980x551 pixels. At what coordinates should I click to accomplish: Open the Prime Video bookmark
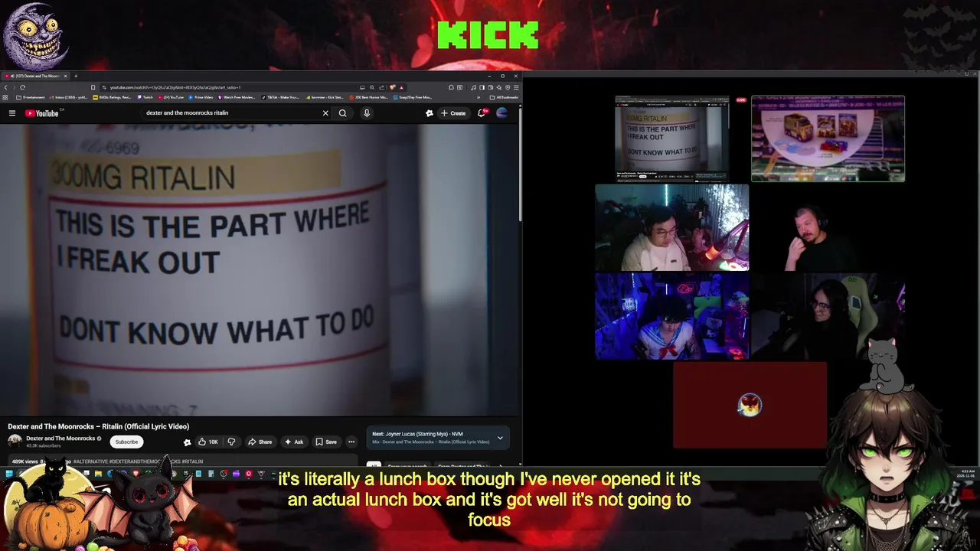(x=200, y=97)
